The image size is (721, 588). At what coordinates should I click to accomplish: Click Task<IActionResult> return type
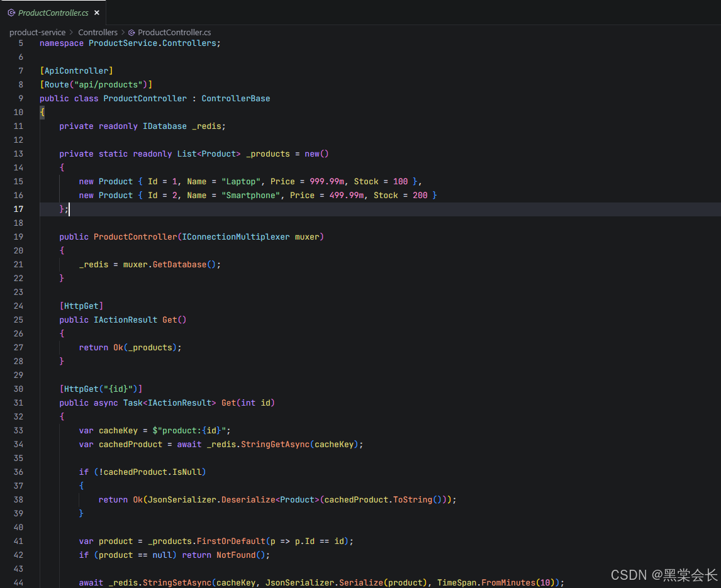tap(170, 402)
